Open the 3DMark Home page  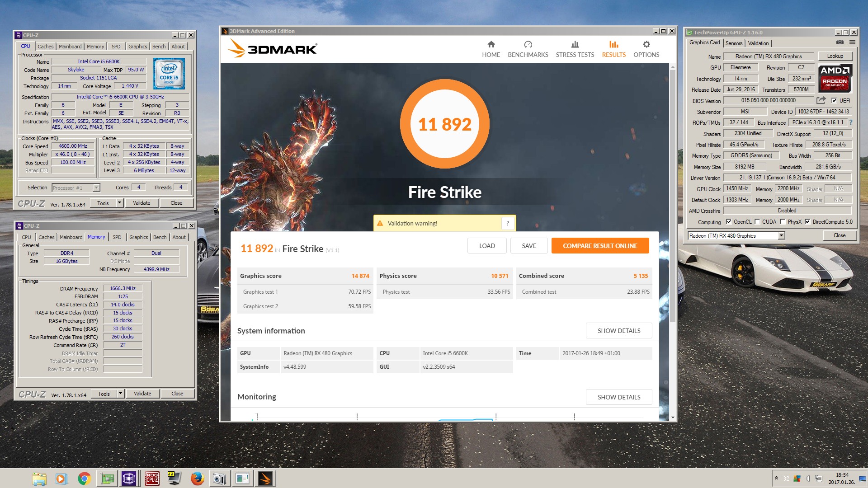pos(491,49)
